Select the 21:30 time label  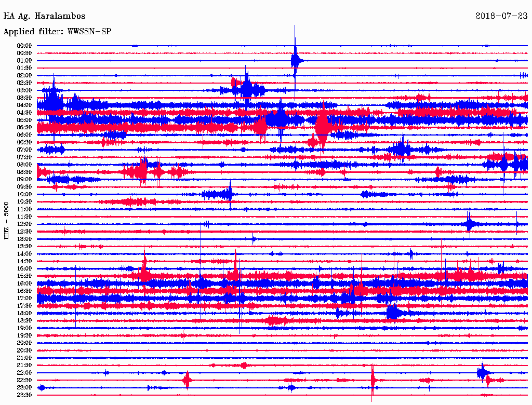click(x=24, y=366)
